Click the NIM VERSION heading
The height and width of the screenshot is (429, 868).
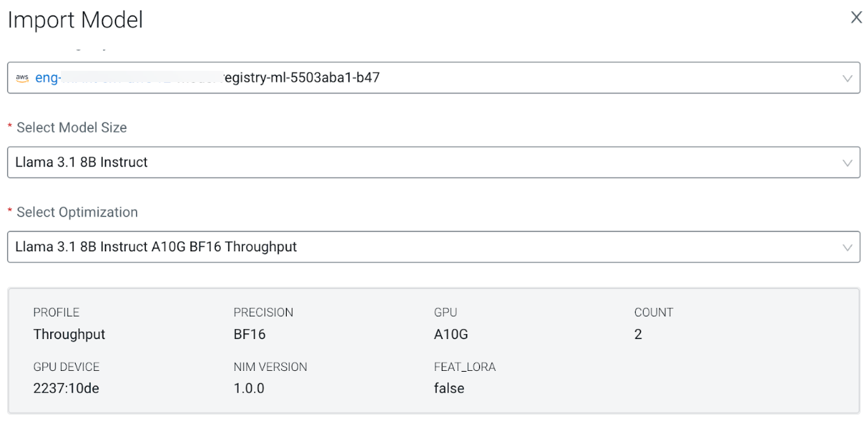pos(270,367)
